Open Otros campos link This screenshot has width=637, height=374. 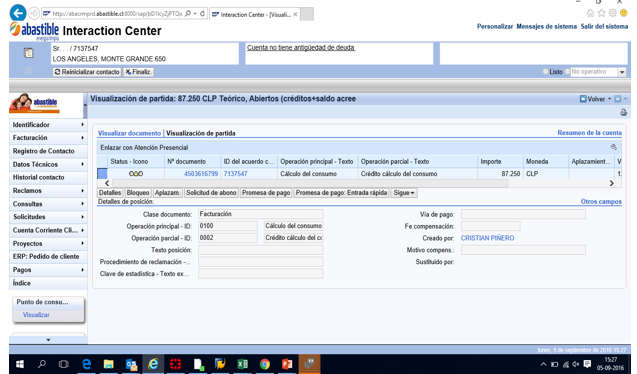(x=601, y=201)
